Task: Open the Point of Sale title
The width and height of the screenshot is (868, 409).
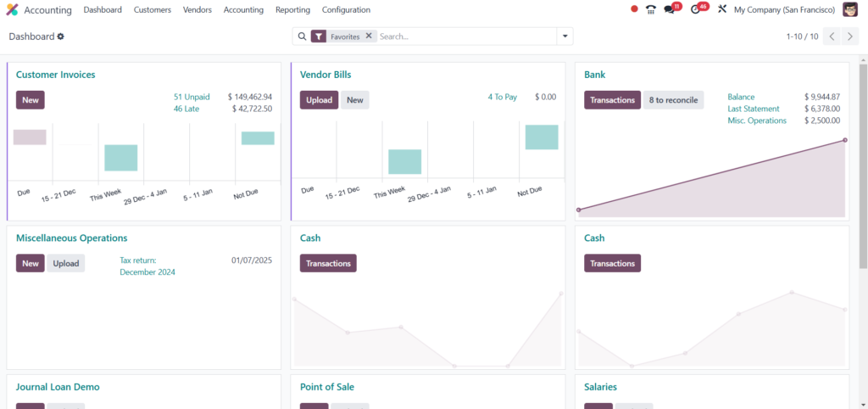Action: pyautogui.click(x=326, y=387)
